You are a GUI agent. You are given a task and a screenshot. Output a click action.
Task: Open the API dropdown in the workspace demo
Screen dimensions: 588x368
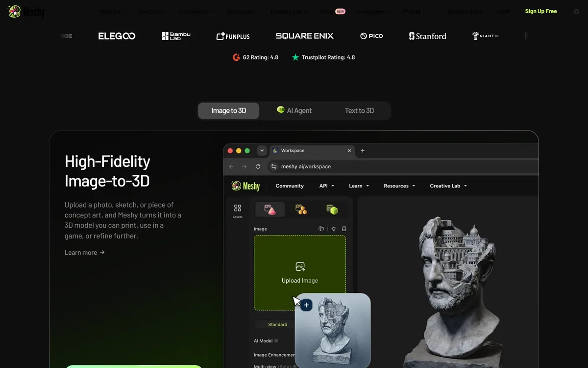[327, 186]
